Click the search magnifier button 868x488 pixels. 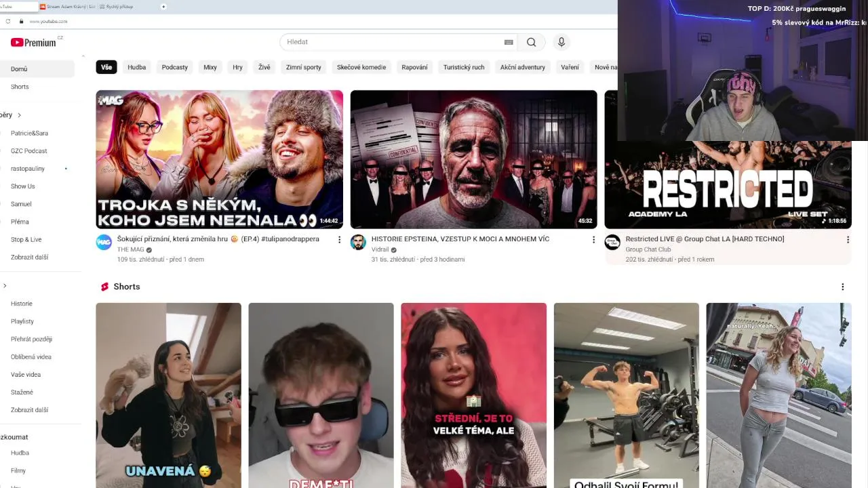(x=531, y=42)
